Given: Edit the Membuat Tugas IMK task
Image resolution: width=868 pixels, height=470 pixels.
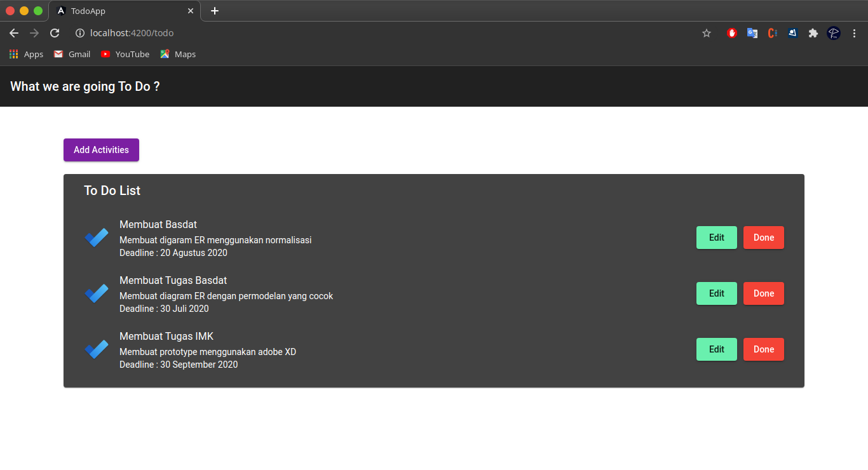Looking at the screenshot, I should point(717,349).
